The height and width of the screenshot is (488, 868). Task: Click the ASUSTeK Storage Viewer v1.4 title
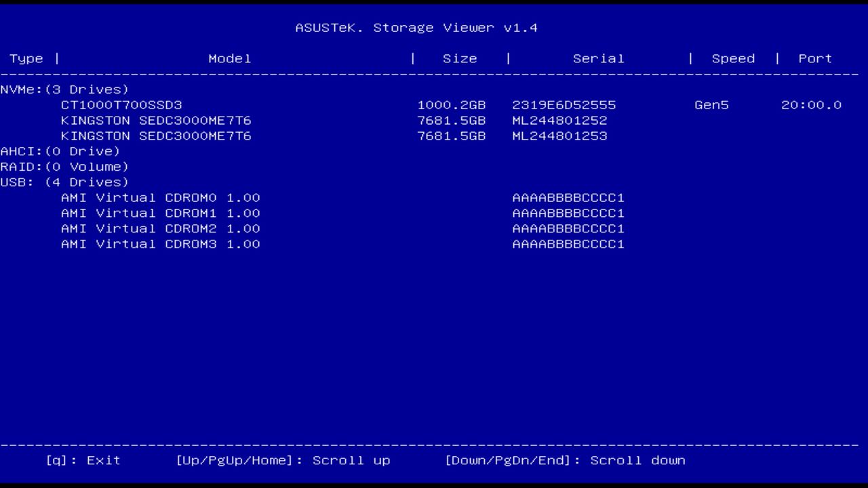click(x=416, y=27)
